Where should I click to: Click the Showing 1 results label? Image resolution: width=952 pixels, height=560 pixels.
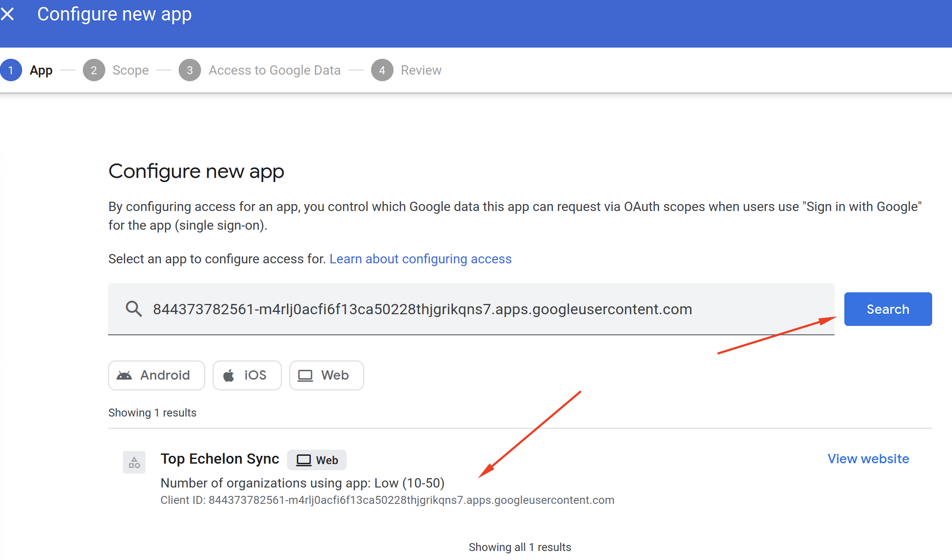[x=152, y=413]
